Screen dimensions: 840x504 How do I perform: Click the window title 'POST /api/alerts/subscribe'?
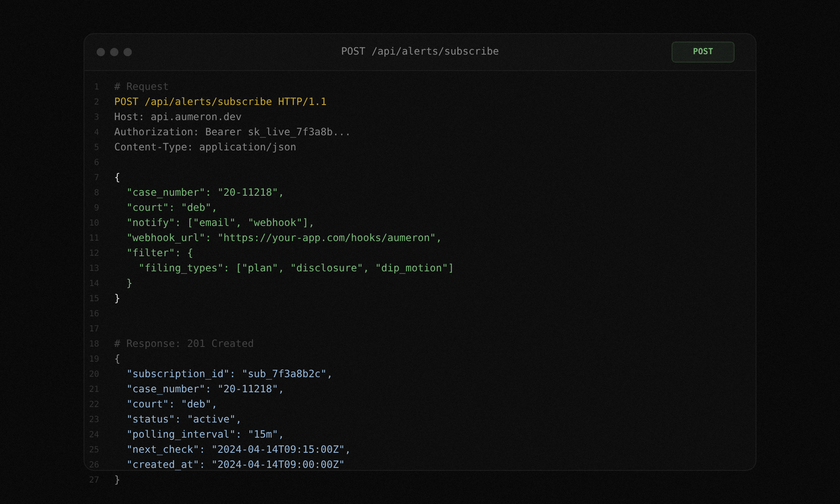[420, 51]
